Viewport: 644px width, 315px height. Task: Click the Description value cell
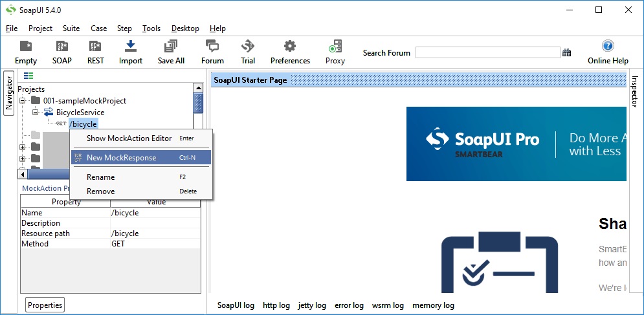coord(156,223)
